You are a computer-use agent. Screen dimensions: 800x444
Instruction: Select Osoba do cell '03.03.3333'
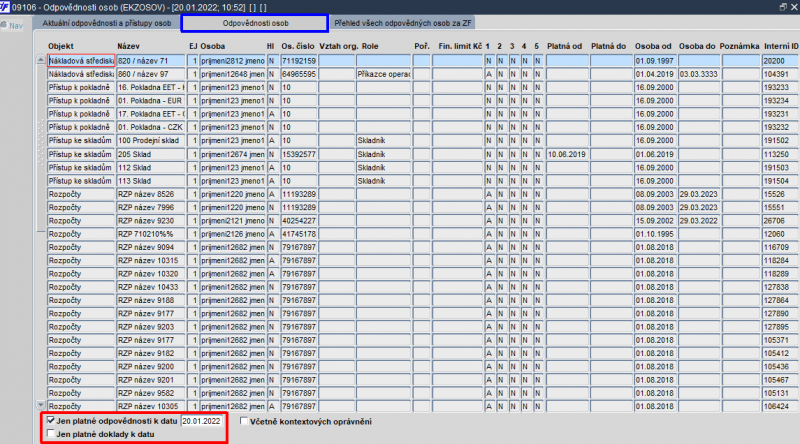point(698,74)
